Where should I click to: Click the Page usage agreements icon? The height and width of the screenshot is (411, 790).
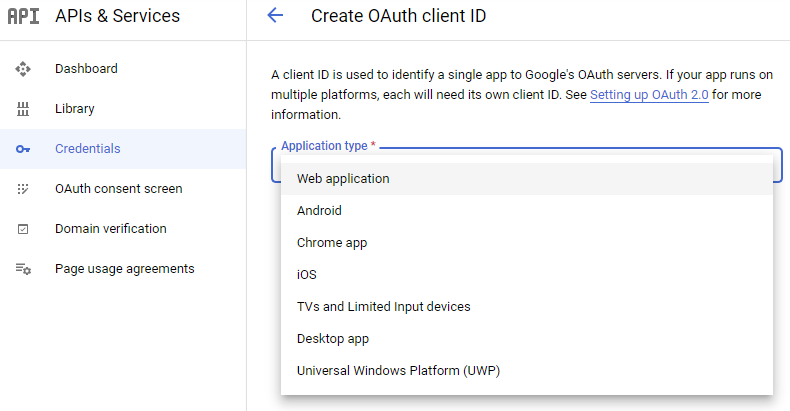[23, 269]
